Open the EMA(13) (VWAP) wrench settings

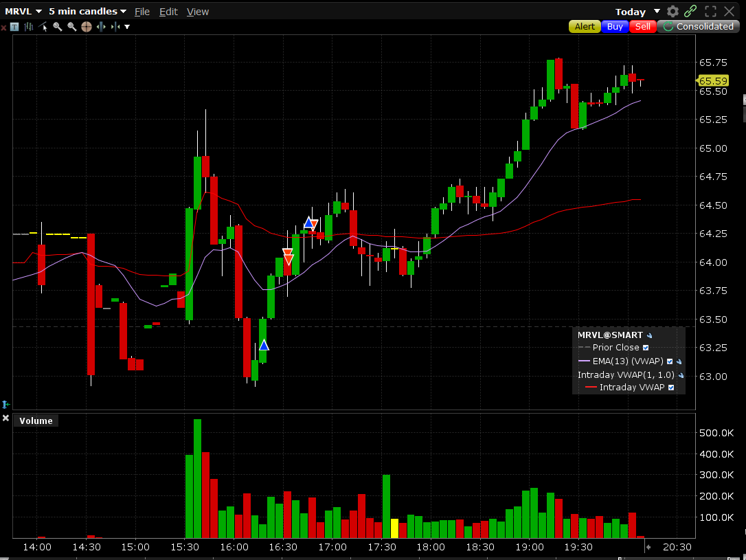pyautogui.click(x=679, y=361)
